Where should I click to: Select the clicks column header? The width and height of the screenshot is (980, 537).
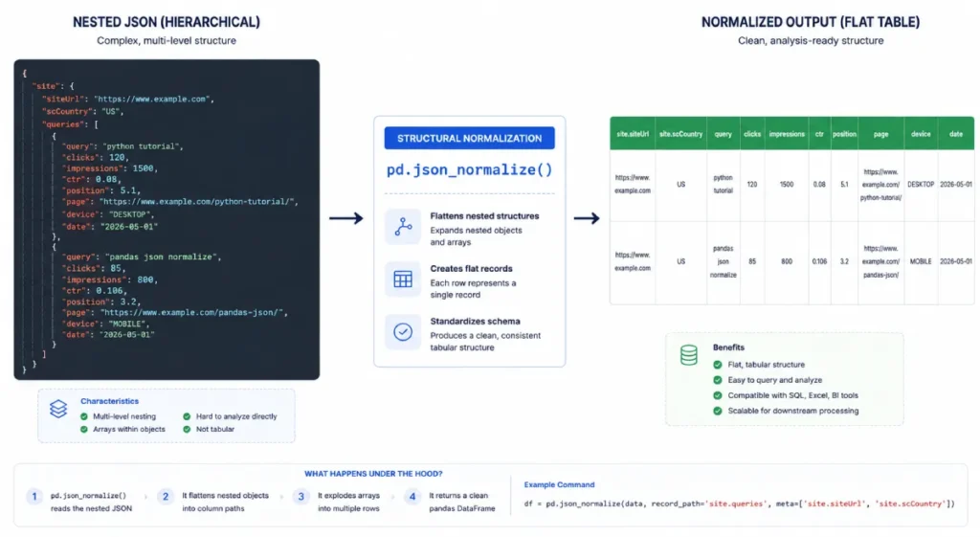[752, 134]
